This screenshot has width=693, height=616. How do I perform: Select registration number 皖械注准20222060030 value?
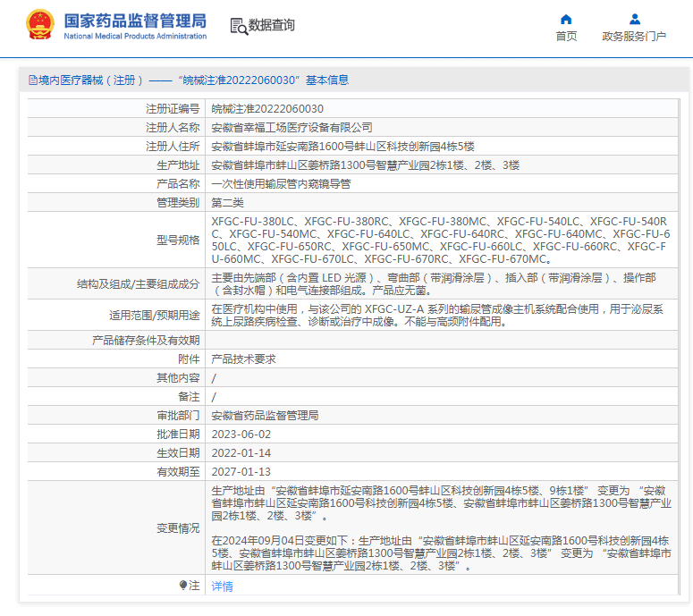(267, 109)
